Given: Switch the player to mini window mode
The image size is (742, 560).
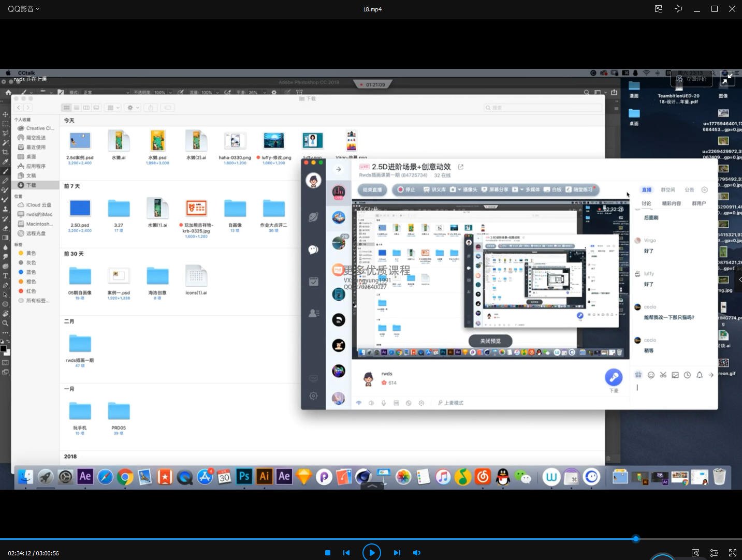Looking at the screenshot, I should 658,9.
